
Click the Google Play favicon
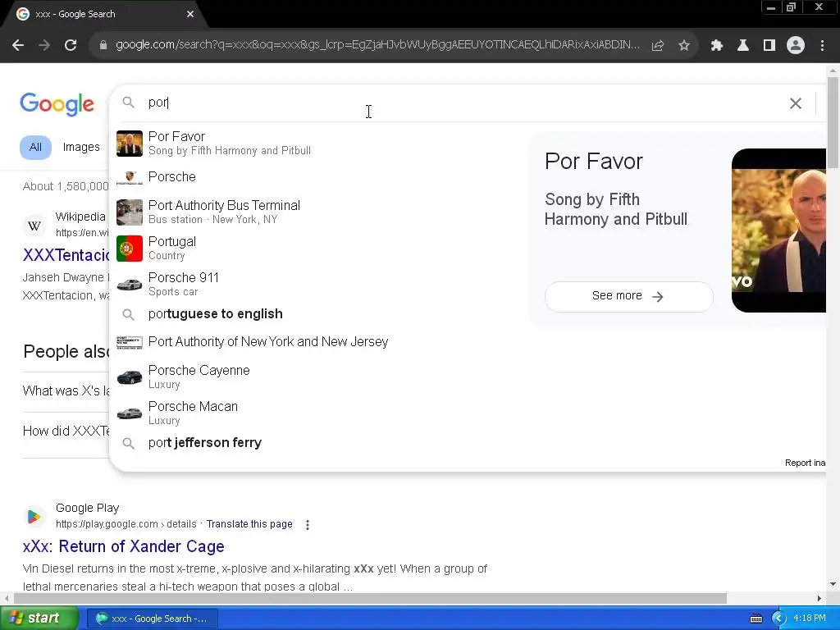coord(34,517)
